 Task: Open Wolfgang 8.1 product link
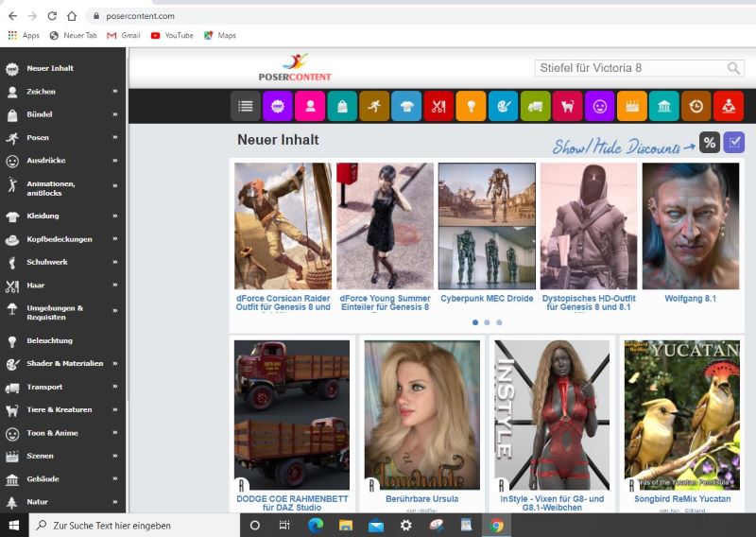click(x=691, y=299)
